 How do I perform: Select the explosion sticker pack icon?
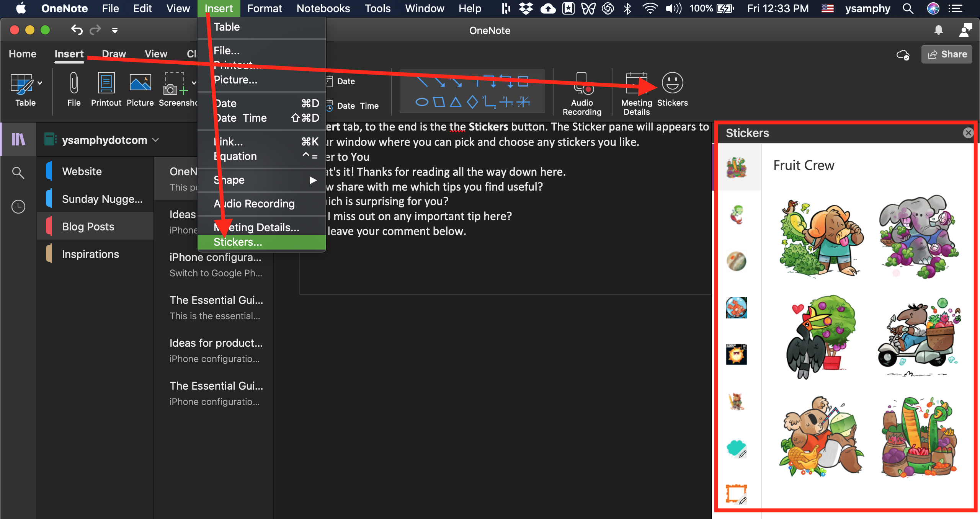tap(737, 354)
